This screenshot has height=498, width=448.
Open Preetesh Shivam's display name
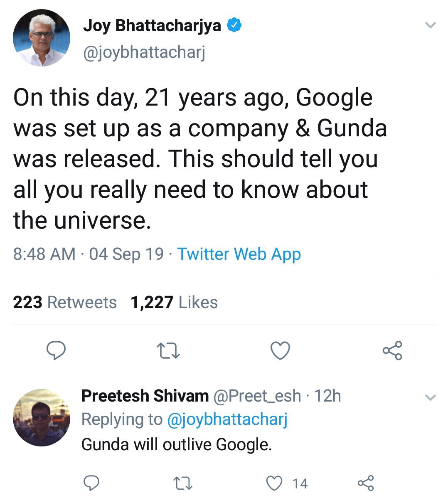point(145,396)
